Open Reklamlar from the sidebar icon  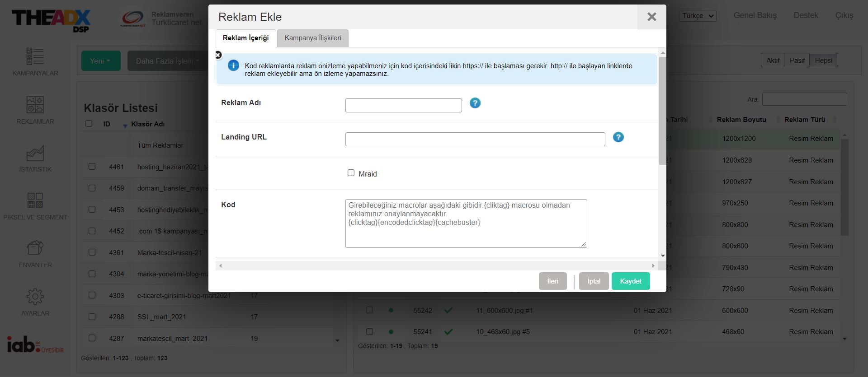(35, 105)
